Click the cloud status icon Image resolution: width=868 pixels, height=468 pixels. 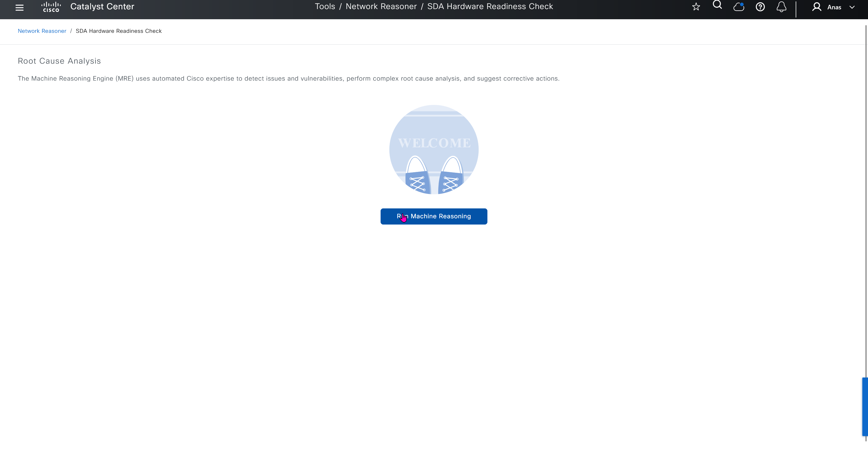pyautogui.click(x=739, y=7)
